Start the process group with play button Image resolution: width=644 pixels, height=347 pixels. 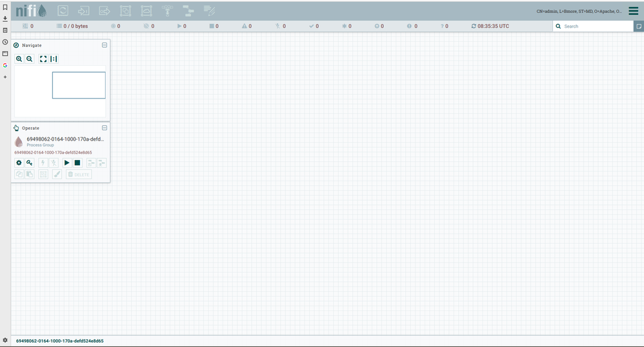click(66, 163)
